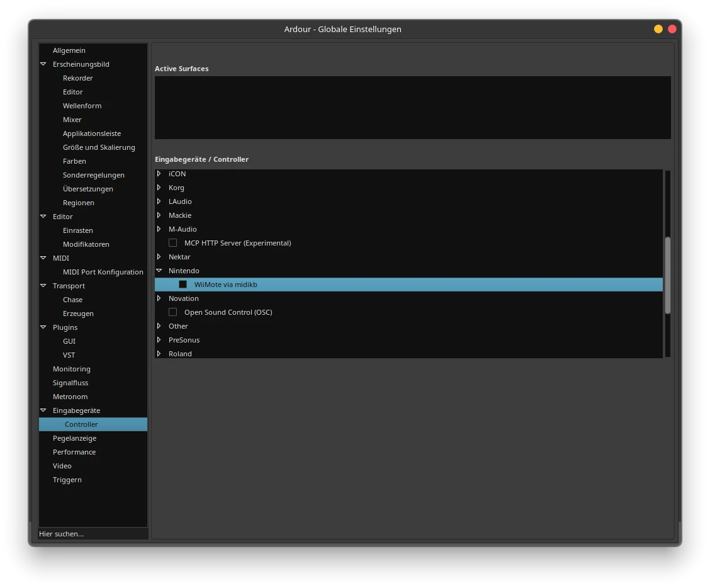Open the Monitoring settings page

click(72, 369)
